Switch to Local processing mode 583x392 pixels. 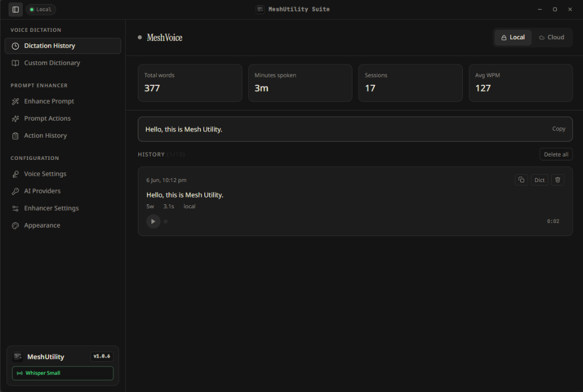(513, 37)
